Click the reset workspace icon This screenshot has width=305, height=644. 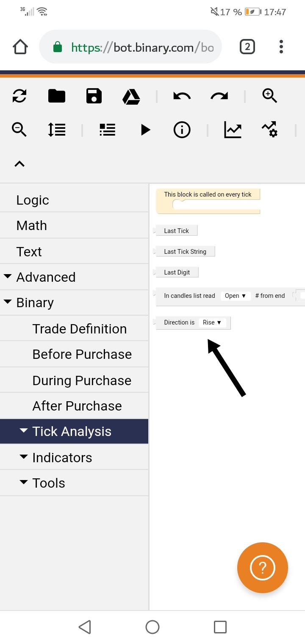point(19,96)
